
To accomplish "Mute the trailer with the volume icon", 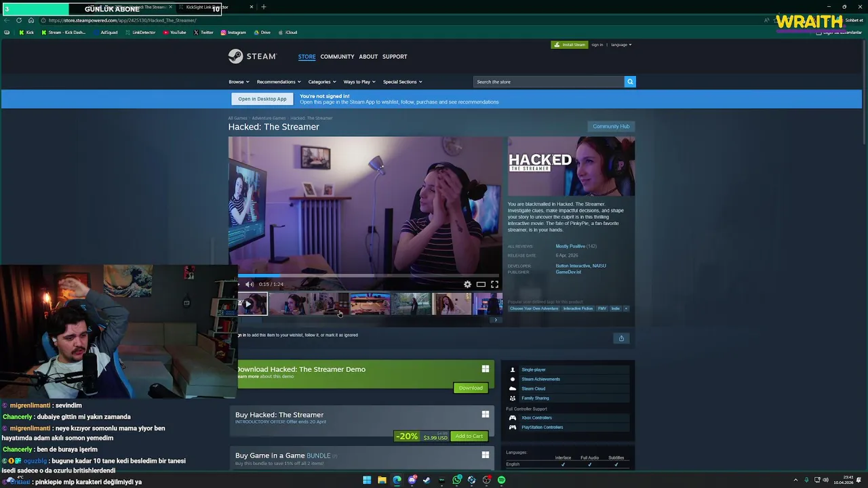I will click(x=249, y=285).
